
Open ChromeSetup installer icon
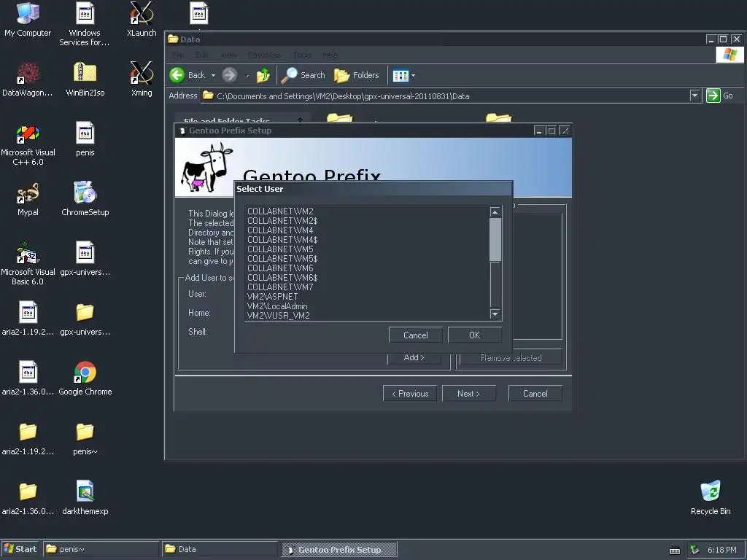[x=85, y=199]
